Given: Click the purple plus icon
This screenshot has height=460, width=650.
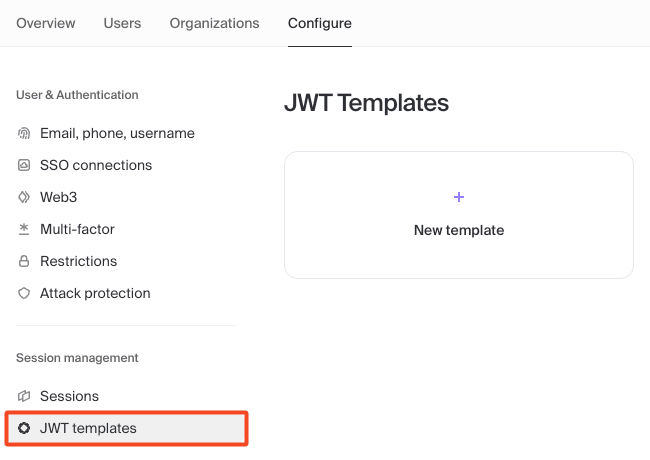Looking at the screenshot, I should click(459, 197).
